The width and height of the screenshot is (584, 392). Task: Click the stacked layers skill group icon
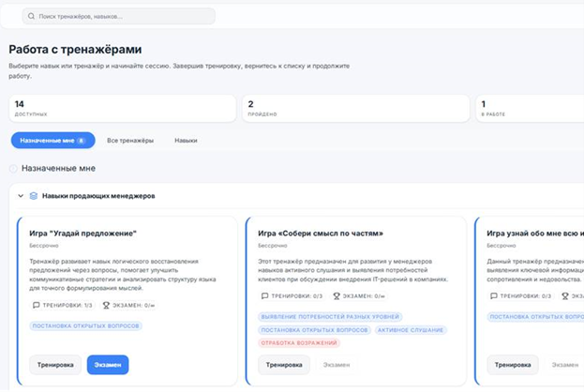tap(34, 196)
